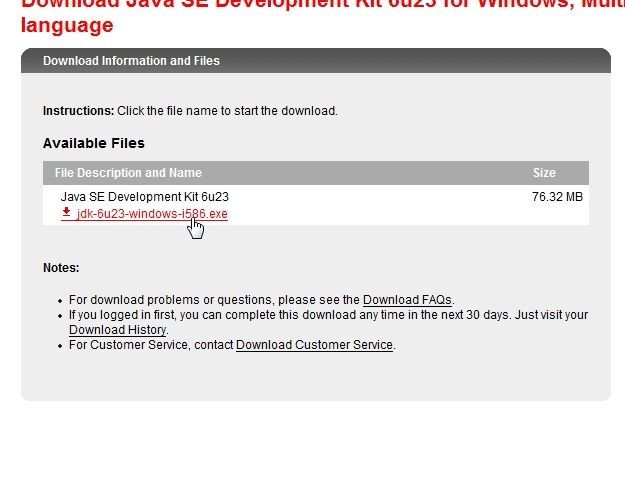This screenshot has height=493, width=625.
Task: Click the 'Download Information and Files' panel title
Action: click(x=132, y=61)
